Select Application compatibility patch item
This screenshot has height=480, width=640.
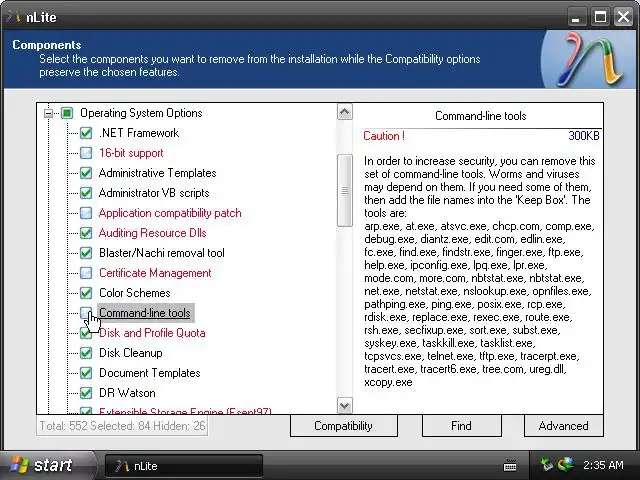click(170, 213)
